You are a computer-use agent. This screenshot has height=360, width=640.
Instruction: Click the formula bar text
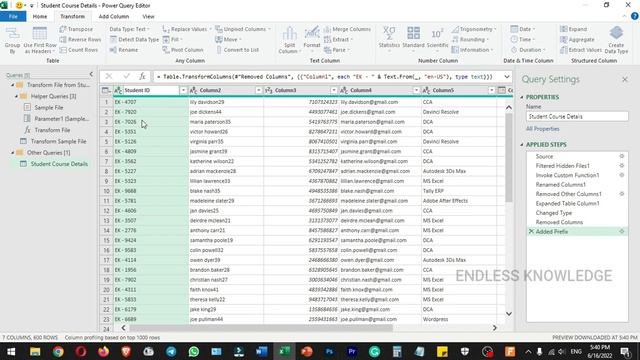tap(324, 76)
